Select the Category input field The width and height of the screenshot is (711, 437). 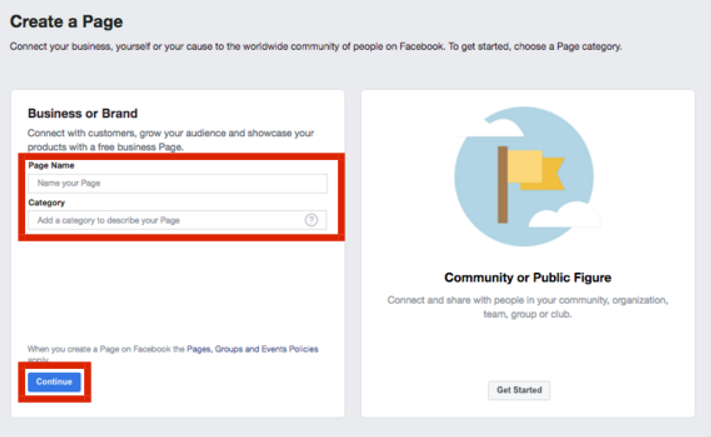click(x=165, y=220)
